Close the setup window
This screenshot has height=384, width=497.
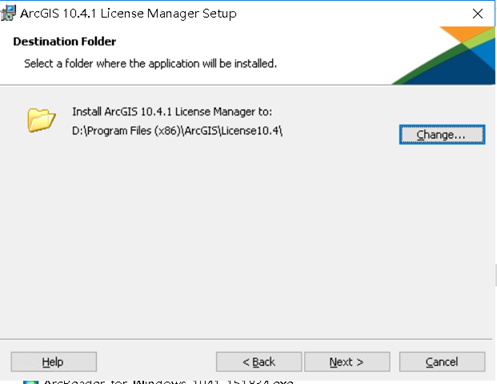478,14
